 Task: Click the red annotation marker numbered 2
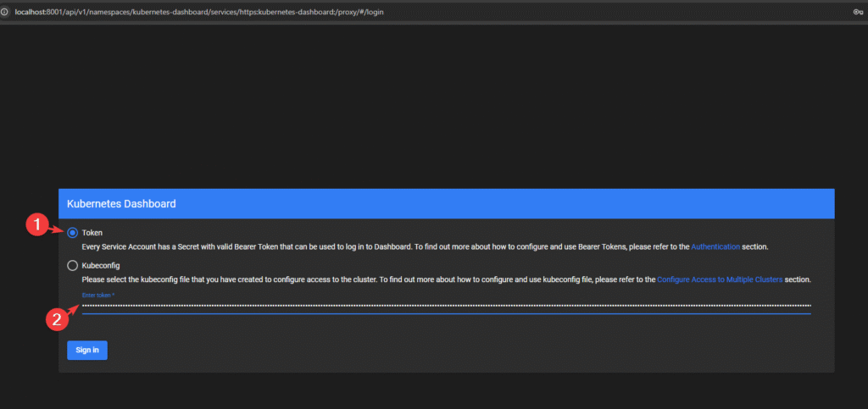56,319
